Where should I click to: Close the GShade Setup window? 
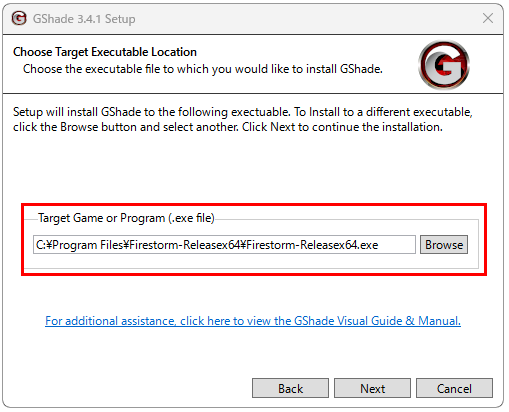(488, 18)
